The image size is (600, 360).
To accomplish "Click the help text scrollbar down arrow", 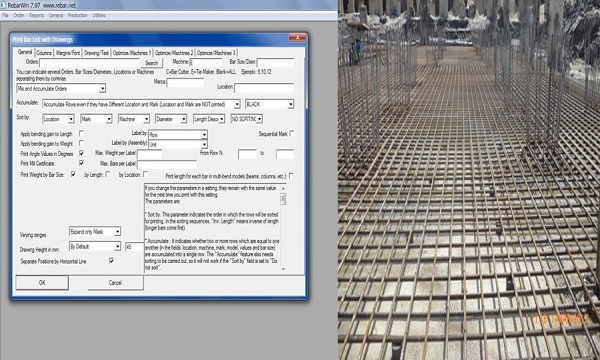I will 283,269.
